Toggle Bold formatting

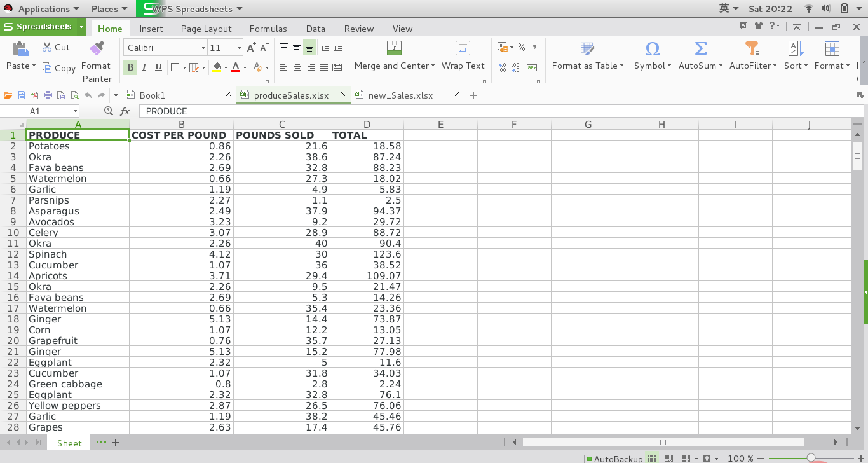pos(130,67)
